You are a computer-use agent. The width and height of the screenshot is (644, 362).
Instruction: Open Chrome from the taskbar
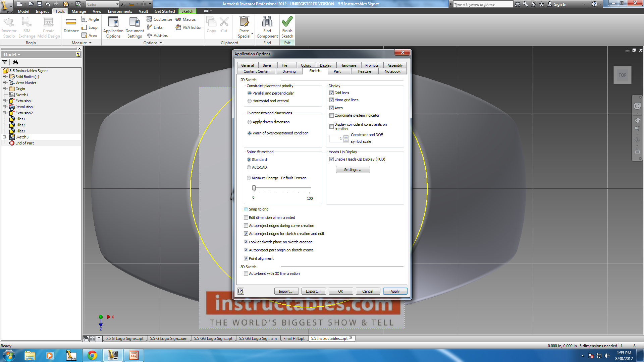tap(92, 355)
